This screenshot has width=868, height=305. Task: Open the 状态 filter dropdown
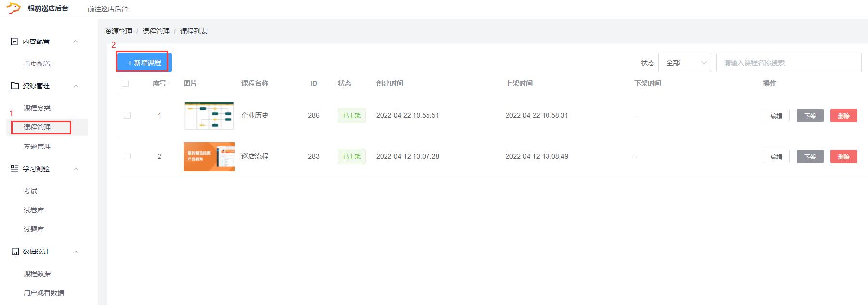685,63
